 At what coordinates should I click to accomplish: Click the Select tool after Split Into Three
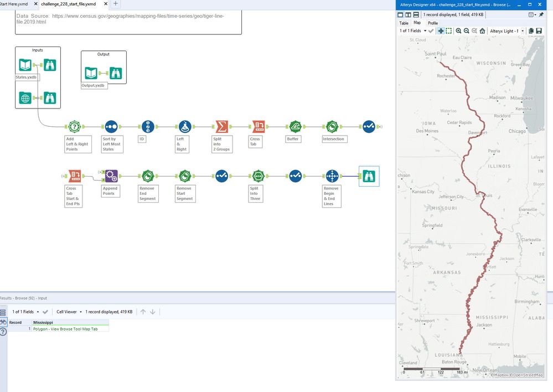click(x=295, y=176)
